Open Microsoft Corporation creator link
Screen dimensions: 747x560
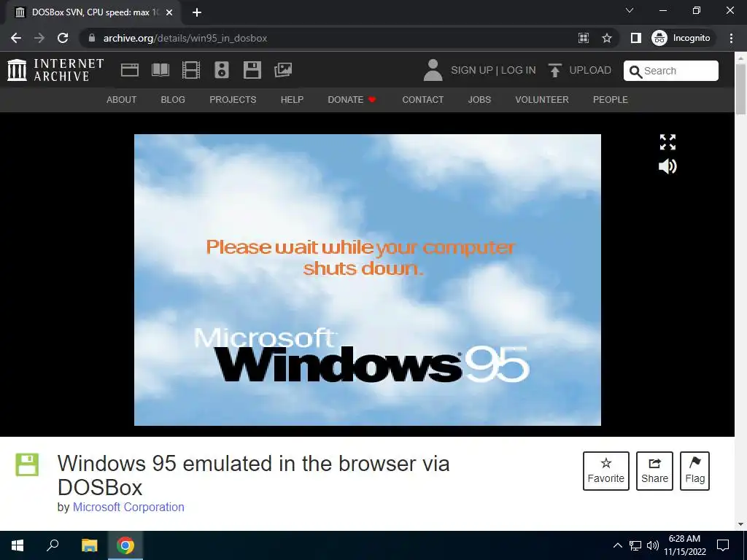tap(128, 507)
